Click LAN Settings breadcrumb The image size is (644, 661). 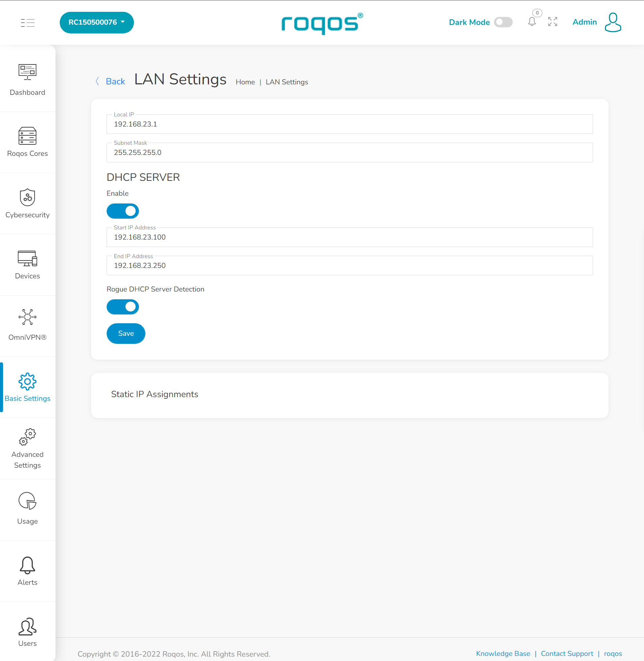[287, 82]
